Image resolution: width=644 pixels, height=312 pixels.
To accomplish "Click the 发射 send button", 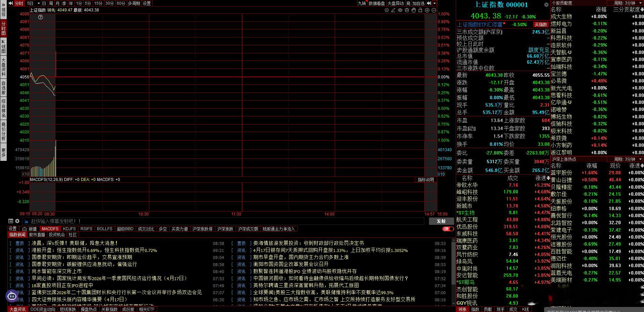I will [x=441, y=221].
